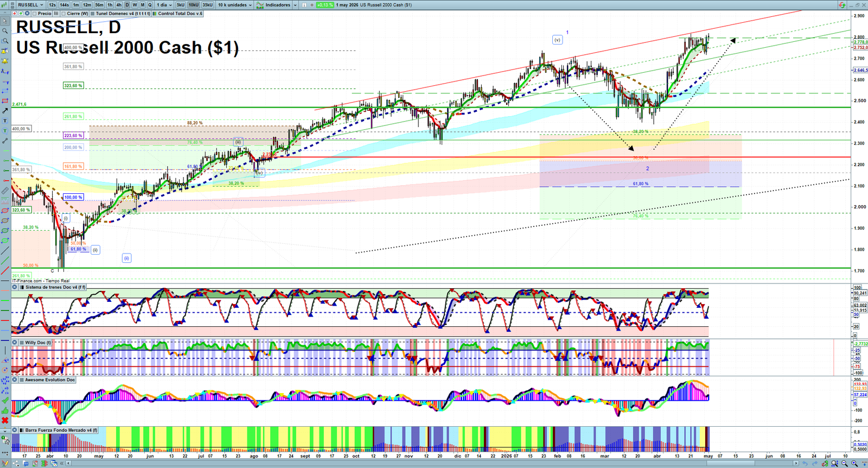
Task: Toggle the Tunel Domenec v4 color box
Action: (93, 14)
